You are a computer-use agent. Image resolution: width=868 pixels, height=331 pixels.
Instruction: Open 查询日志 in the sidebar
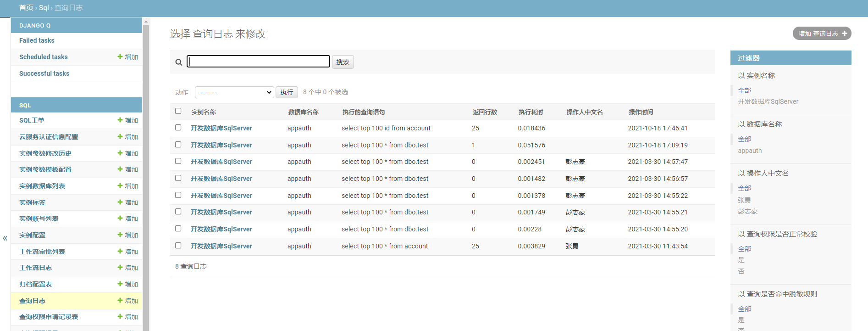32,301
